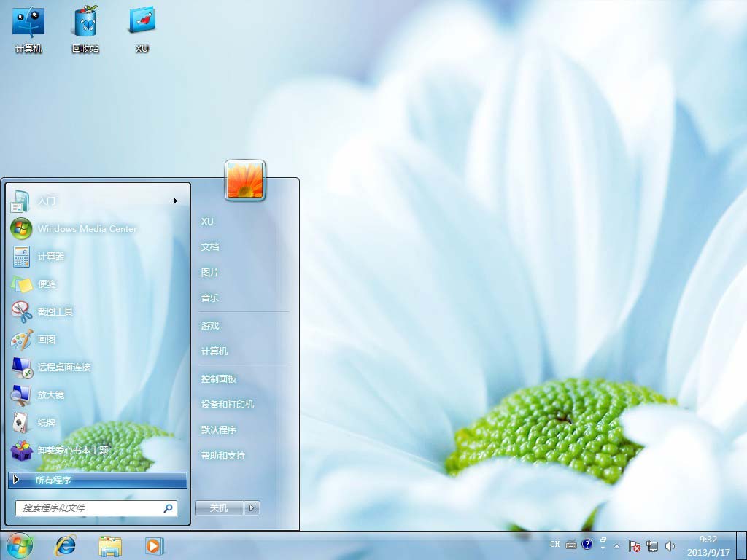The image size is (747, 560).
Task: Select 截图工具 in the Start menu
Action: [55, 312]
